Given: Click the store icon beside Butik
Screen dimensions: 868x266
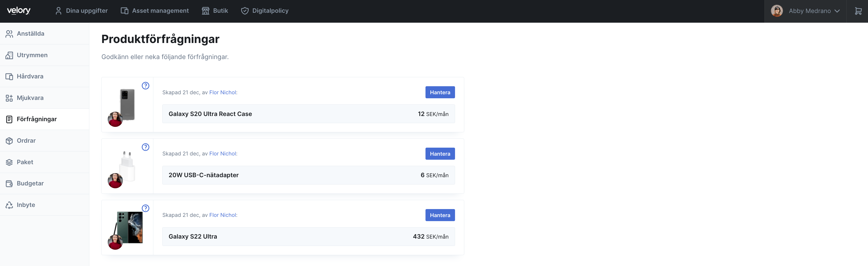Looking at the screenshot, I should point(206,11).
